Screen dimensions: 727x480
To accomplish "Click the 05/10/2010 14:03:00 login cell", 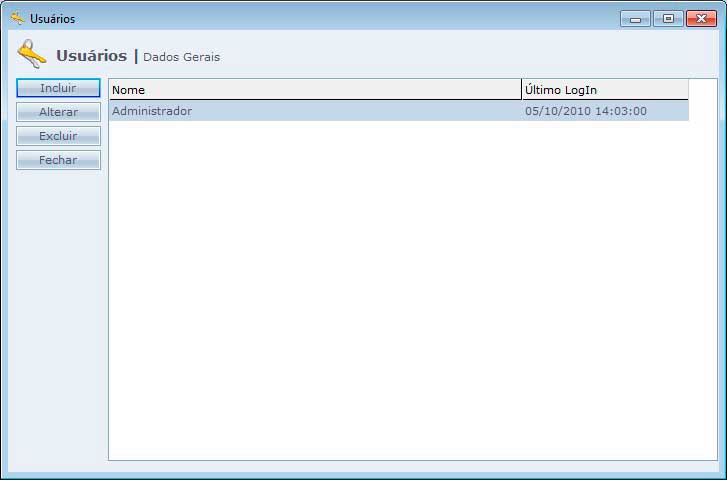I will 585,111.
